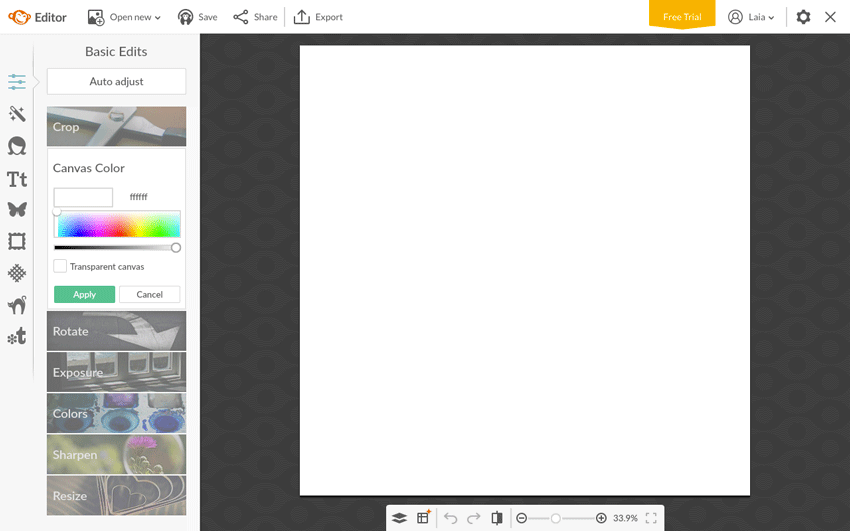This screenshot has width=850, height=531.
Task: Click the Save cloud icon
Action: (185, 17)
